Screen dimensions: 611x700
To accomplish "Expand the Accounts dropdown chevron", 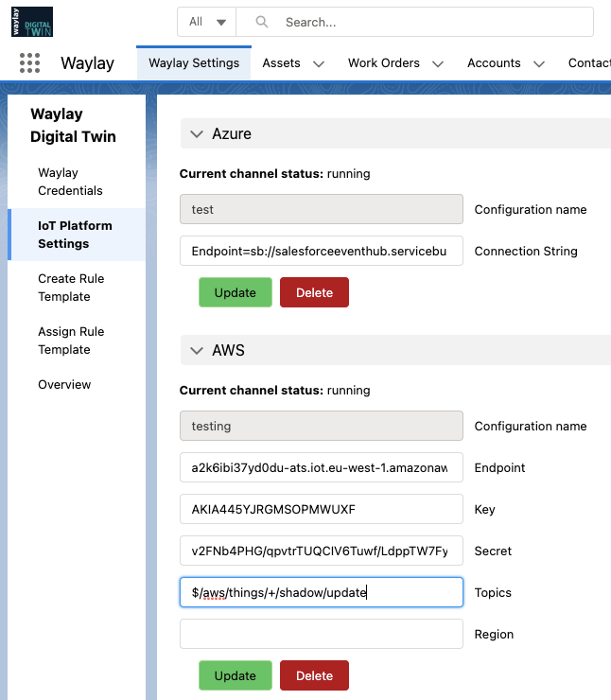I will (x=539, y=63).
